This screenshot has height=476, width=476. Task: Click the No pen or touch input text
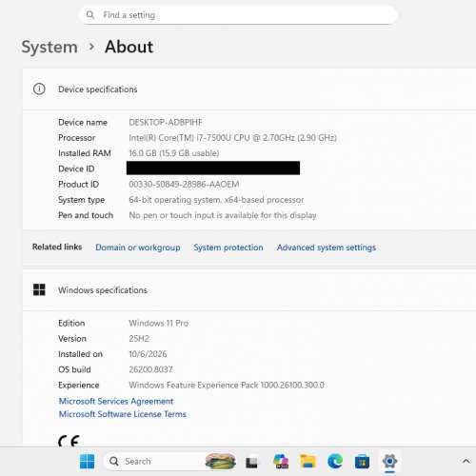(223, 215)
